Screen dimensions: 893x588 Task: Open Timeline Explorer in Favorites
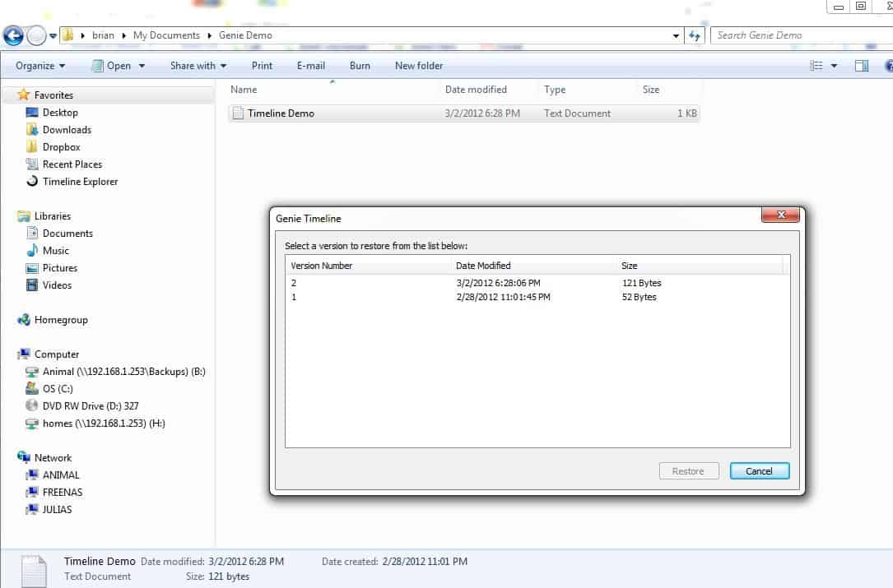pos(80,182)
